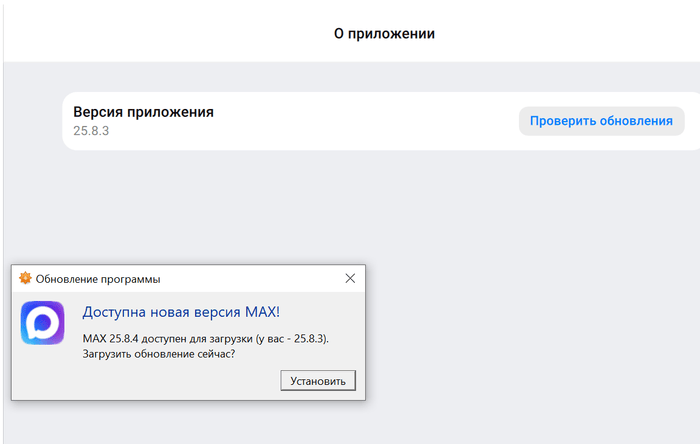
Task: Click the MAX app logo in the dialog
Action: pyautogui.click(x=42, y=323)
